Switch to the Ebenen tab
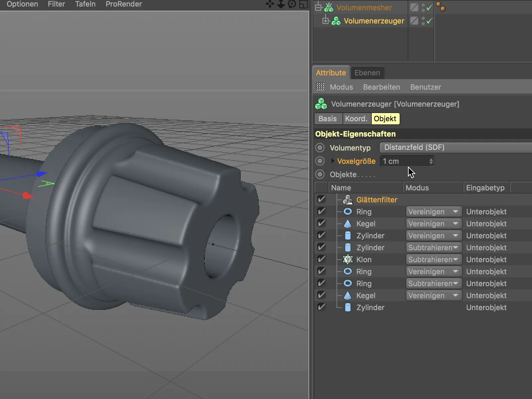The height and width of the screenshot is (399, 532). tap(367, 73)
